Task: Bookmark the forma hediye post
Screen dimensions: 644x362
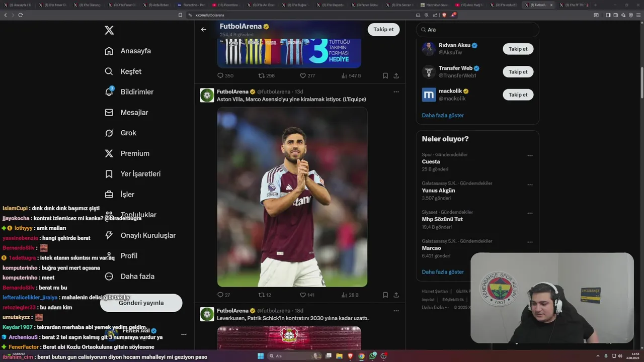Action: 385,76
